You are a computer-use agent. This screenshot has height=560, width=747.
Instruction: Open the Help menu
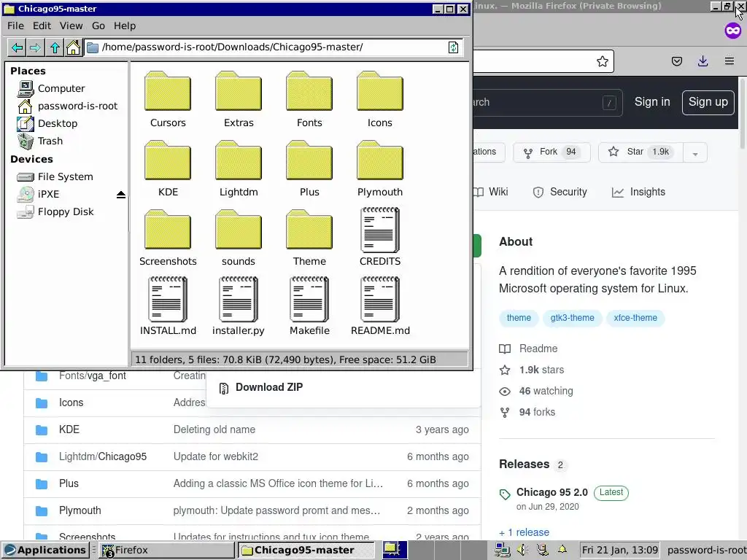tap(124, 26)
